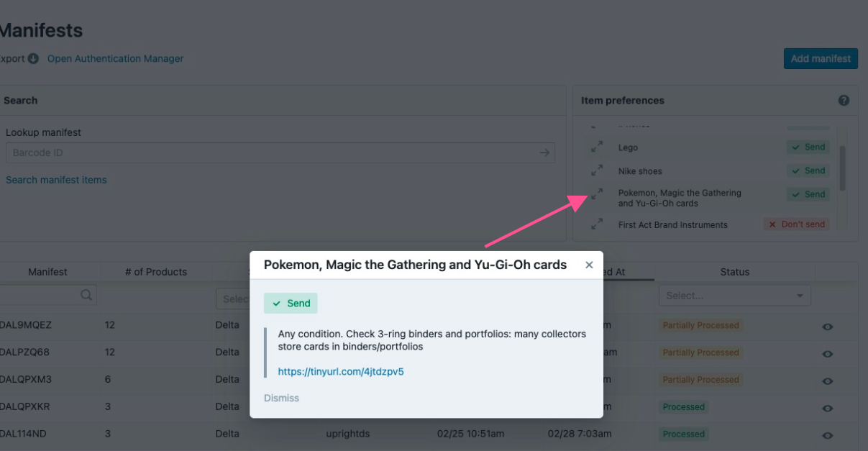Expand the First Act Brand Instruments preference
This screenshot has width=868, height=451.
click(597, 224)
